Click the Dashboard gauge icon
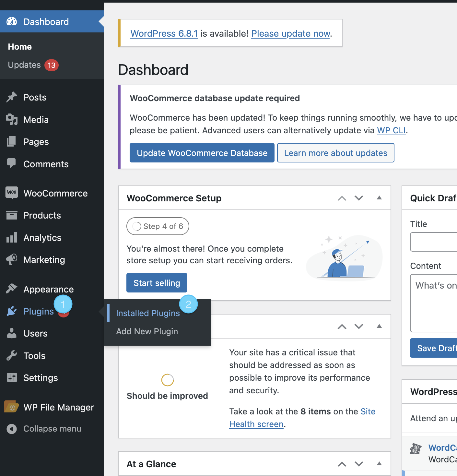457x476 pixels. (12, 21)
